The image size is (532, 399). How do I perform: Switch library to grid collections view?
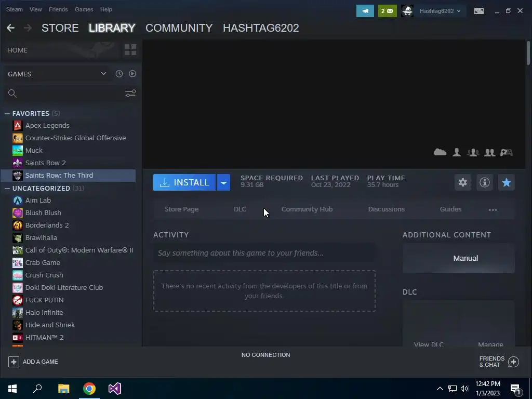tap(130, 49)
